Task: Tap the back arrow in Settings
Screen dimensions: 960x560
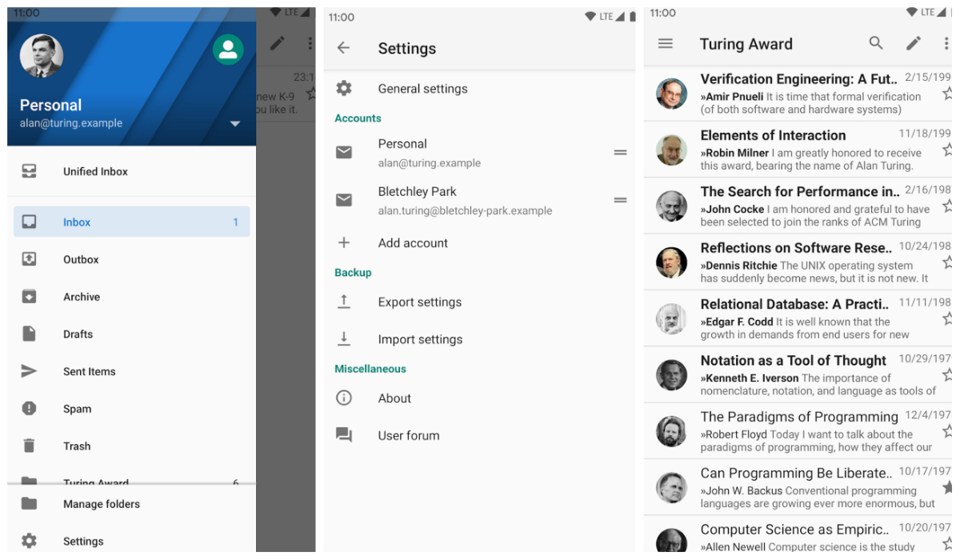Action: 344,48
